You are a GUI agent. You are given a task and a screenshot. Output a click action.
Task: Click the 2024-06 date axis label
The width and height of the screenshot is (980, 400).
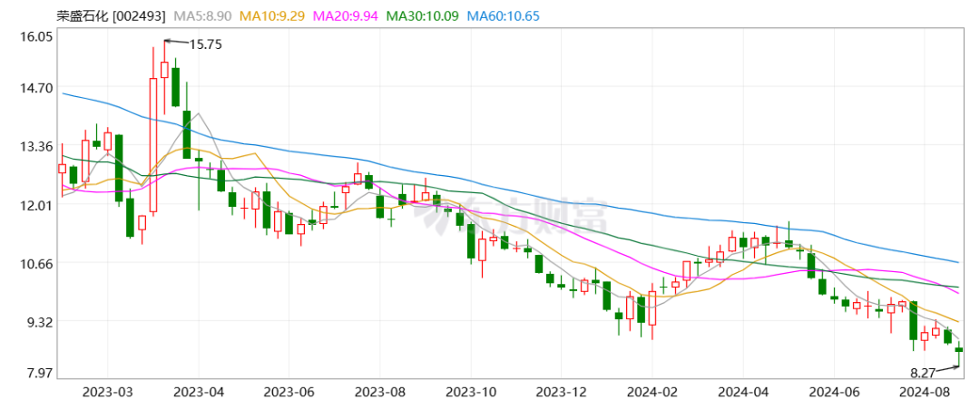pyautogui.click(x=833, y=391)
